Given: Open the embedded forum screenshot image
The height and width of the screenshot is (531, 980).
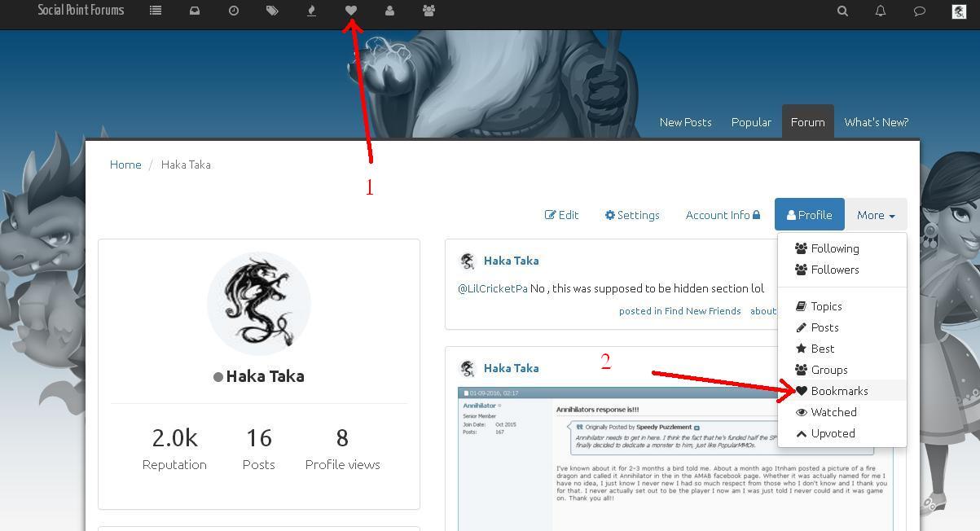Looking at the screenshot, I should pyautogui.click(x=675, y=459).
